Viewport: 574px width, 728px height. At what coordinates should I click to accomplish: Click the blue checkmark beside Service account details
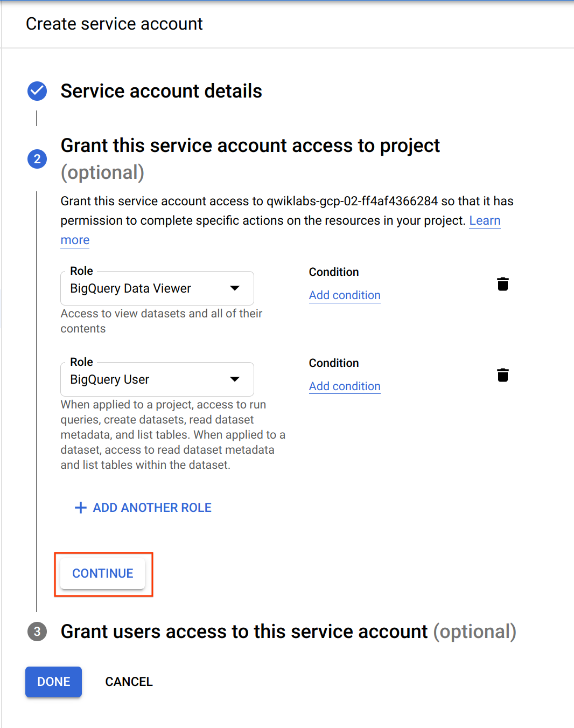37,91
